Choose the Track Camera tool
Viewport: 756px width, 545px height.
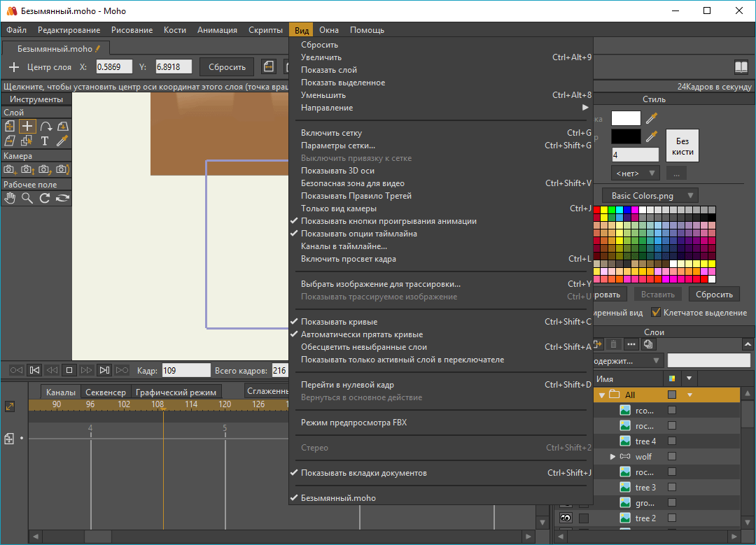click(x=10, y=170)
